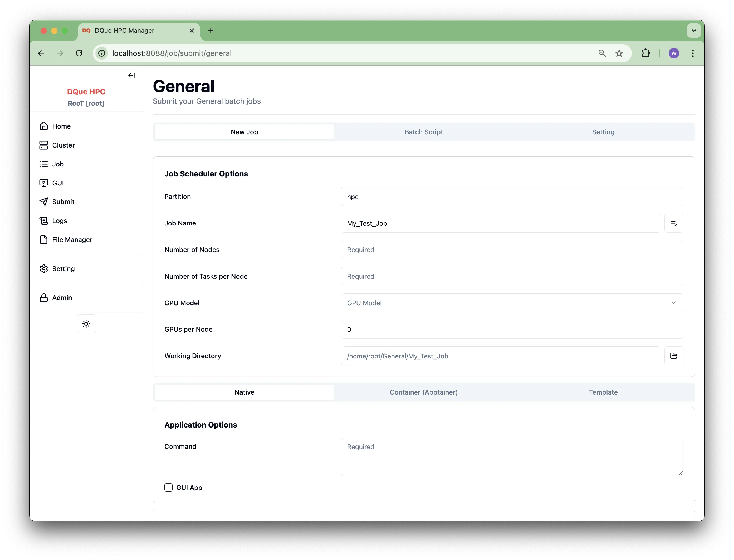Reload the current page
734x560 pixels.
79,53
